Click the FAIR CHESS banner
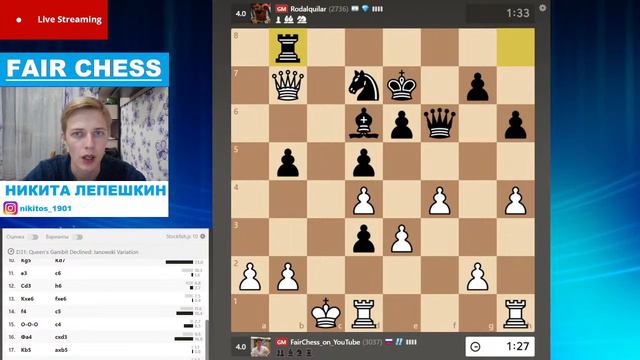 (x=84, y=69)
